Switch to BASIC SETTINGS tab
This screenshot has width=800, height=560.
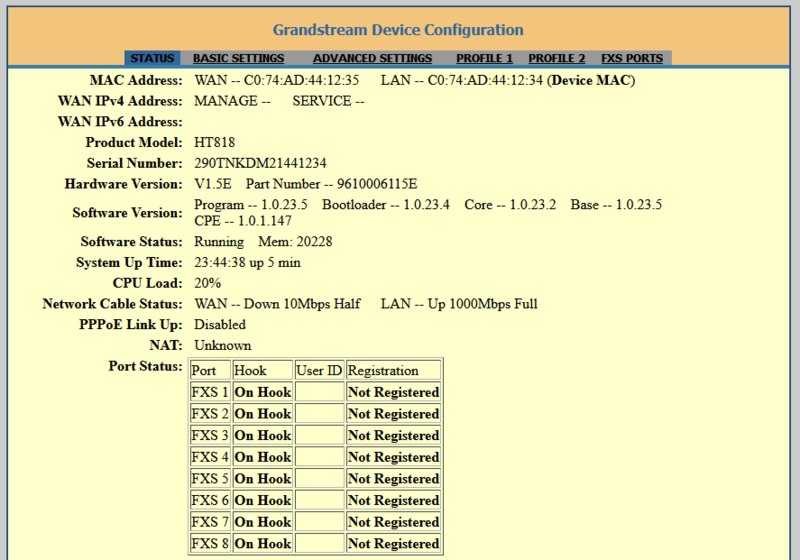[238, 58]
